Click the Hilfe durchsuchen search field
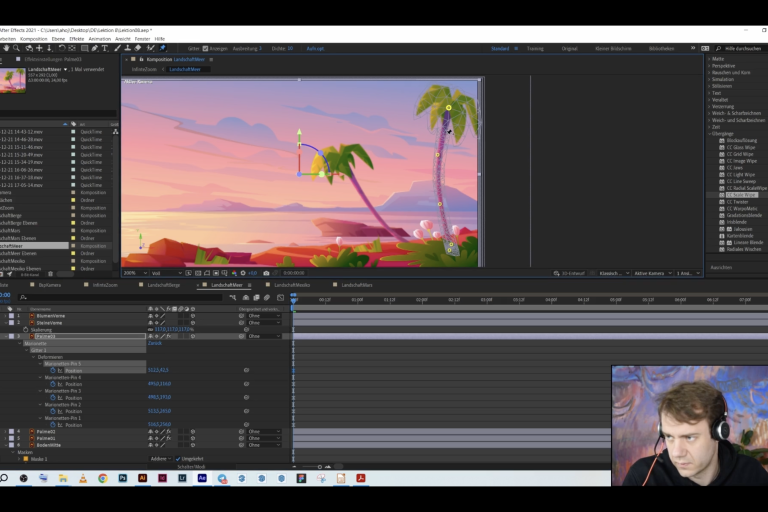The height and width of the screenshot is (512, 768). (x=741, y=48)
